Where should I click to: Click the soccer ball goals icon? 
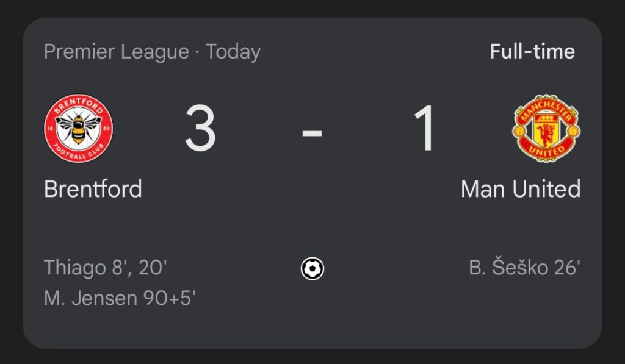312,269
